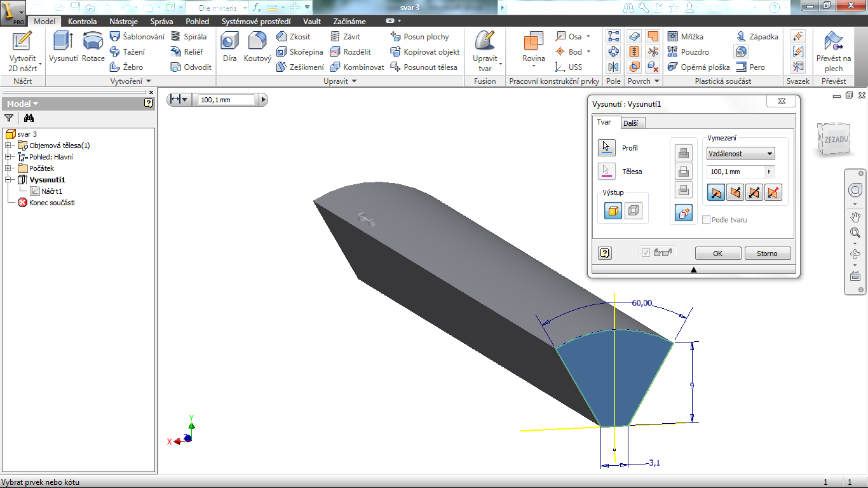Select the Mřížka grill tool

[x=686, y=37]
